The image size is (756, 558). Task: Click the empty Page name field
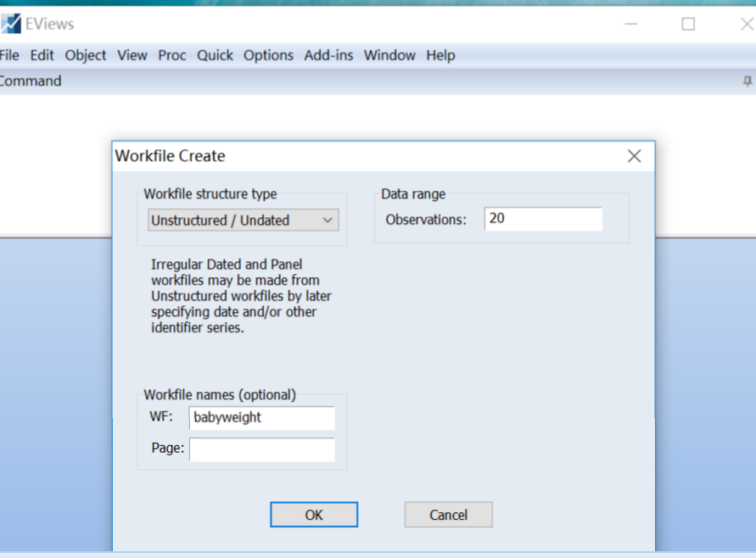point(262,449)
